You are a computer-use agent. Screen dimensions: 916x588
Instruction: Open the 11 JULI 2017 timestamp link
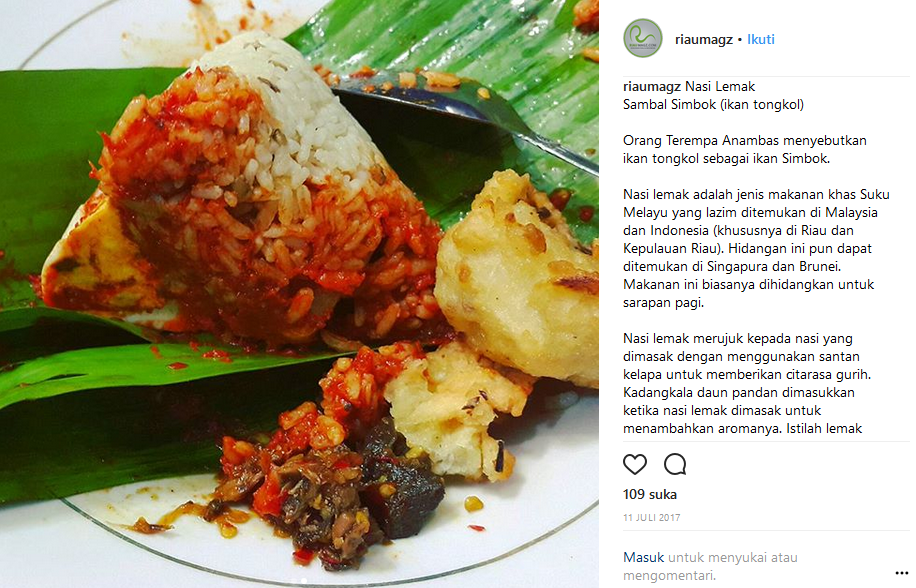(x=651, y=517)
